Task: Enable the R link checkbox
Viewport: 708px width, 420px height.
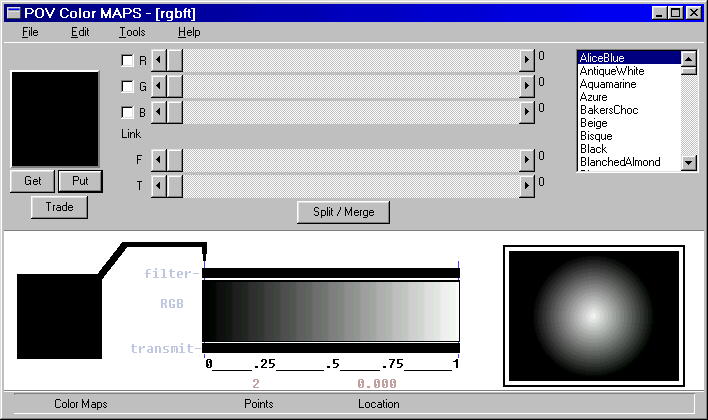Action: pyautogui.click(x=127, y=60)
